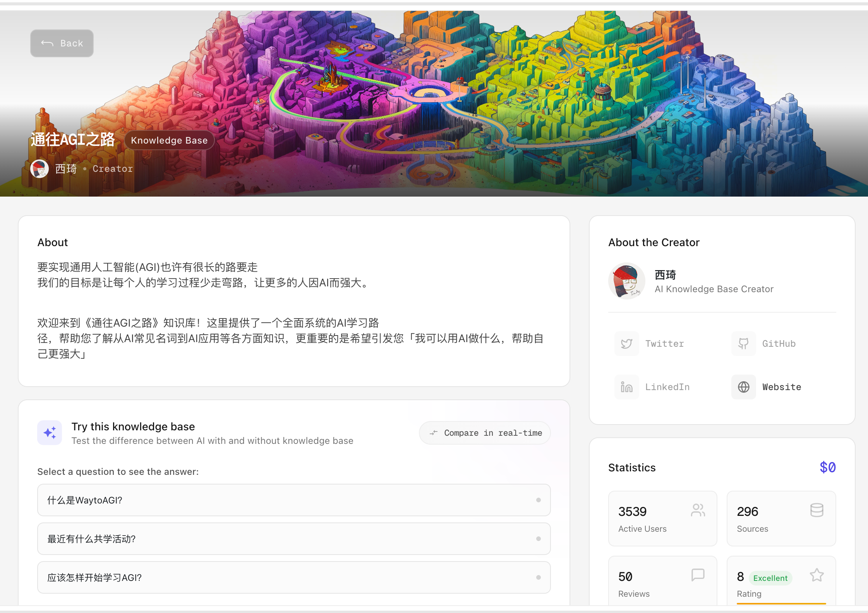Click the creator avatar in the banner
This screenshot has width=868, height=613.
click(39, 169)
